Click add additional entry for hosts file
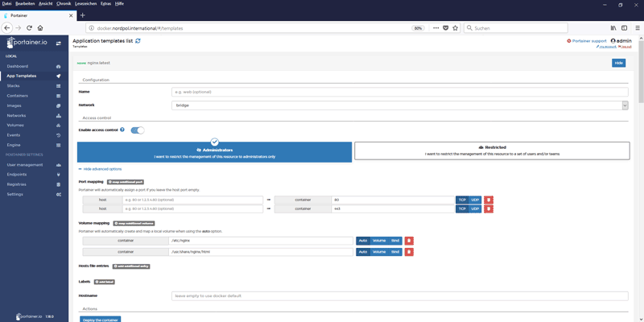This screenshot has width=644, height=322. click(x=131, y=266)
